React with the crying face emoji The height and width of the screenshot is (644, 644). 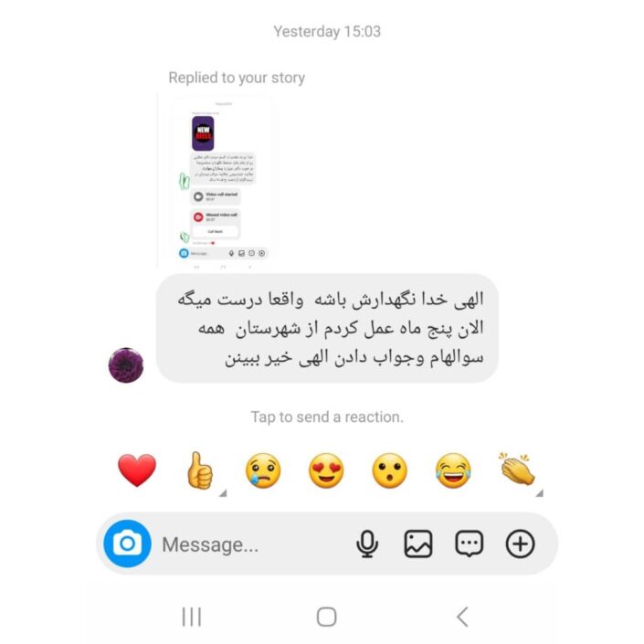[x=263, y=470]
